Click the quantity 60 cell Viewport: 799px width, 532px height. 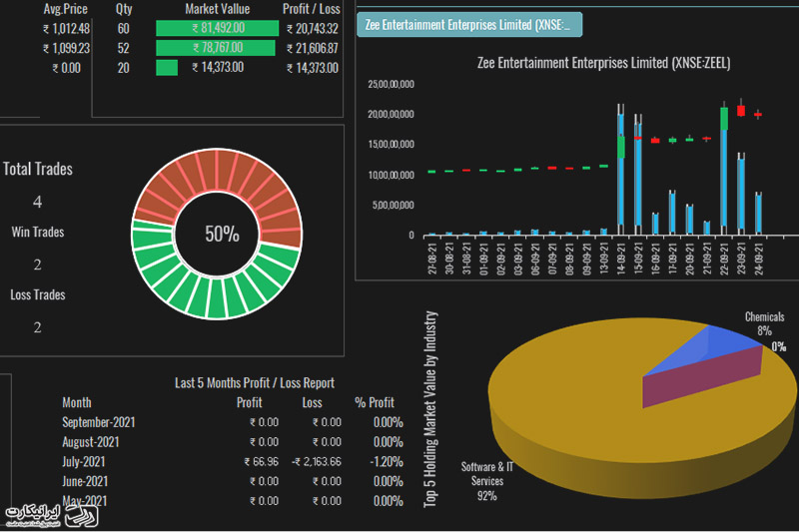[x=123, y=29]
